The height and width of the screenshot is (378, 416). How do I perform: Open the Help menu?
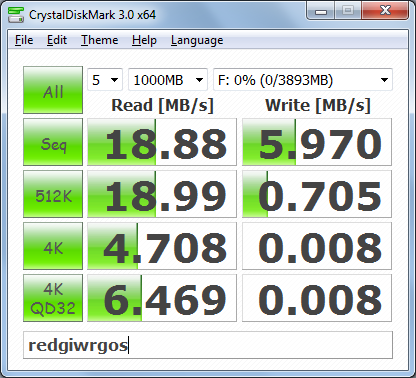point(144,40)
